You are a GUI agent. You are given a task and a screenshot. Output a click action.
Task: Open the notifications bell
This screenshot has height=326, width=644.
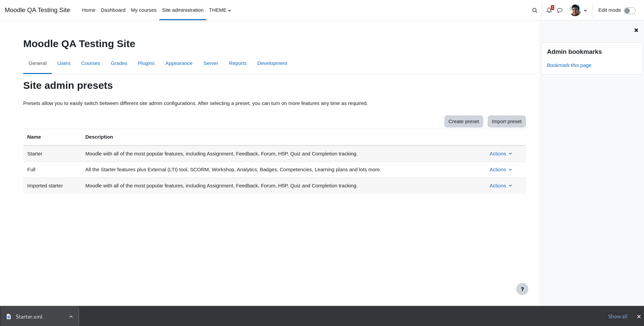coord(549,10)
